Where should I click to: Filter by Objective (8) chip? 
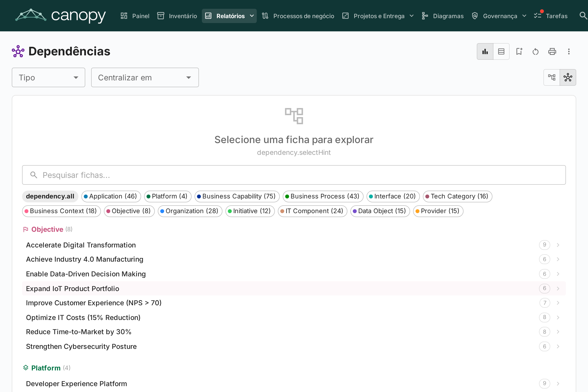tap(129, 211)
